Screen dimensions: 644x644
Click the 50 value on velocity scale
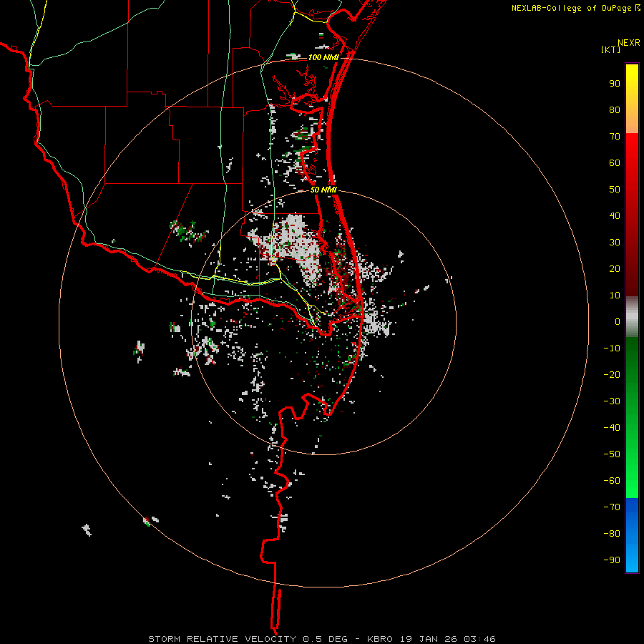click(615, 190)
